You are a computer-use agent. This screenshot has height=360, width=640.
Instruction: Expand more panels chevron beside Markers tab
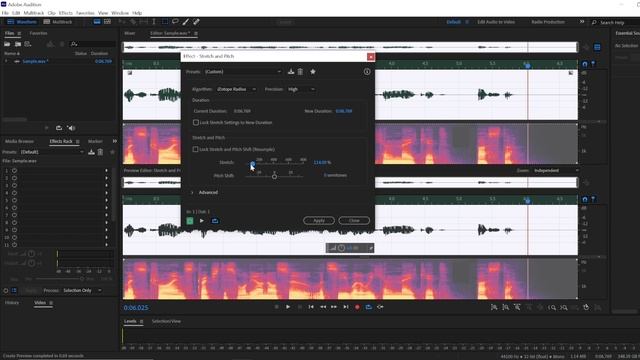[x=115, y=141]
